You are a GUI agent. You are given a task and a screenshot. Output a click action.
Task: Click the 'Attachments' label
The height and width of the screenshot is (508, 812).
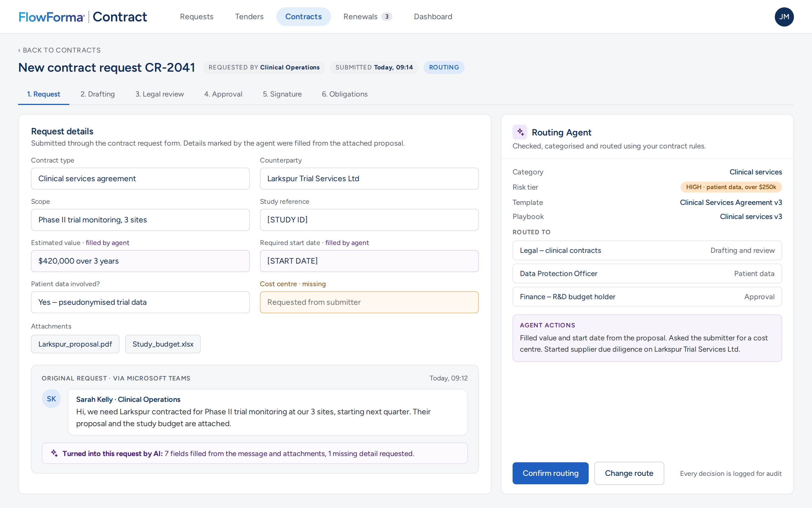coord(51,326)
